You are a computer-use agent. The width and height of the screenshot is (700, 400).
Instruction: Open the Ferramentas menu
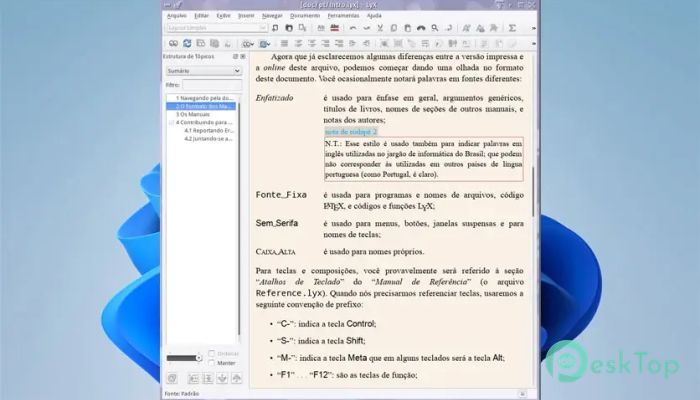(343, 16)
